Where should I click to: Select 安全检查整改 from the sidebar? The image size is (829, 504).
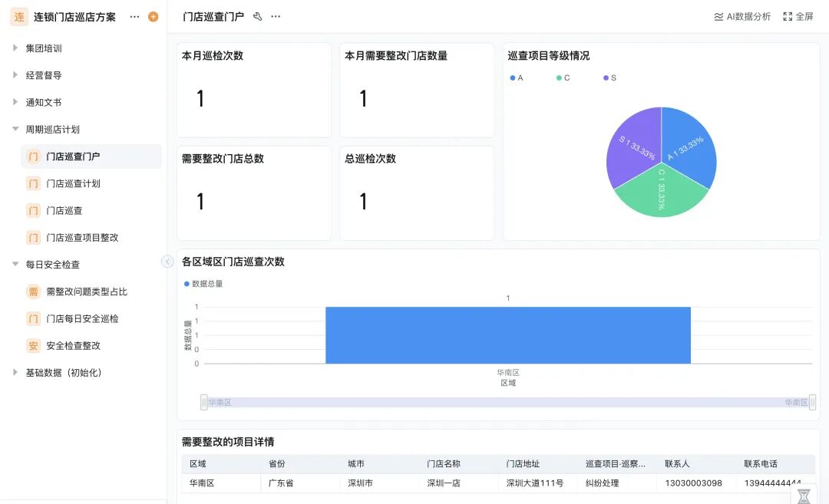[x=73, y=345]
